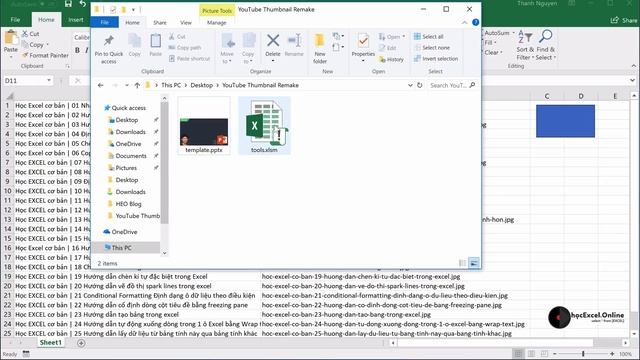This screenshot has width=640, height=360.
Task: Click Share button in Excel
Action: click(624, 20)
